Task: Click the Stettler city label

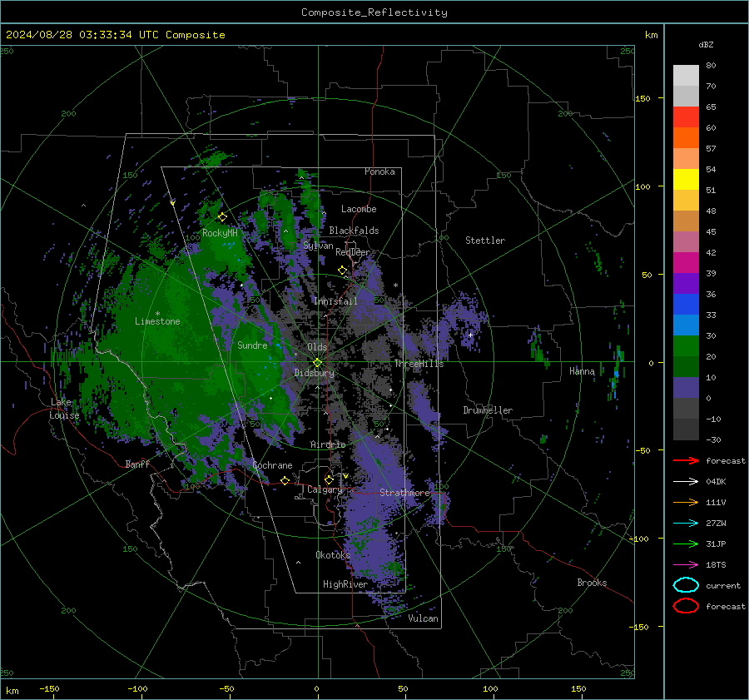Action: click(x=485, y=241)
